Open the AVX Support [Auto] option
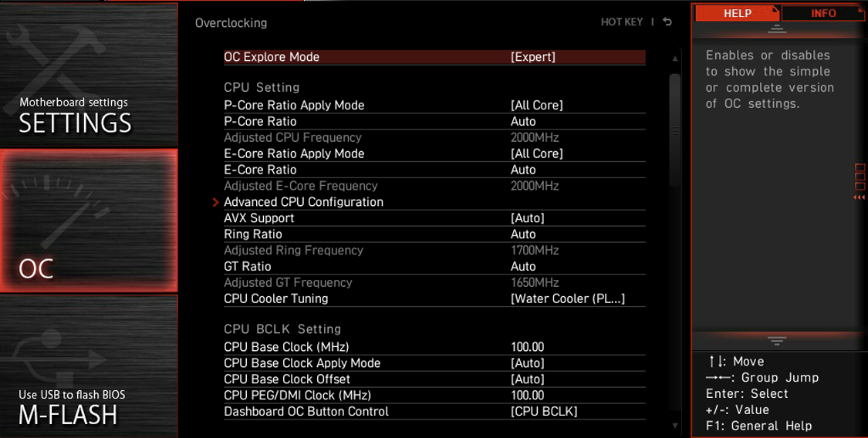The width and height of the screenshot is (868, 438). [x=527, y=218]
